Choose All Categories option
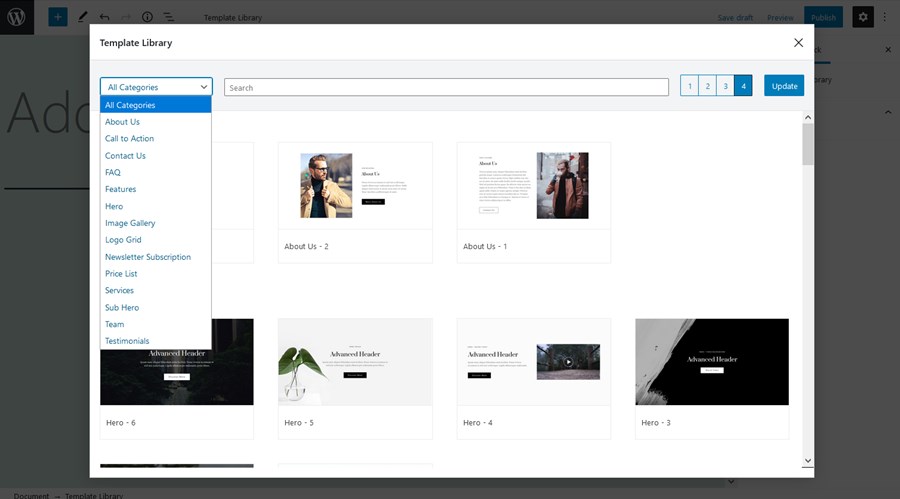 tap(156, 105)
